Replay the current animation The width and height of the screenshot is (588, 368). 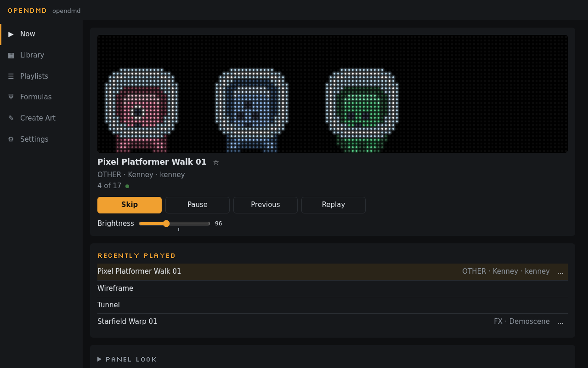click(x=334, y=205)
